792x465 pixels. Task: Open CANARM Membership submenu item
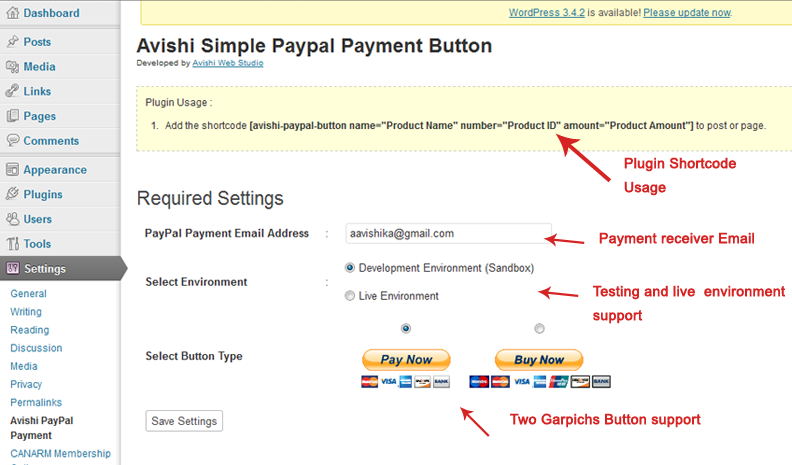(x=61, y=453)
